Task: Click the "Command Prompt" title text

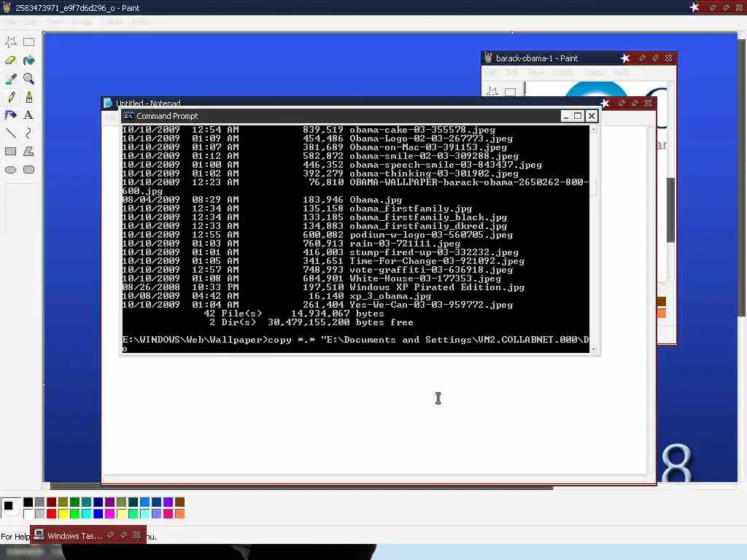Action: pyautogui.click(x=167, y=116)
